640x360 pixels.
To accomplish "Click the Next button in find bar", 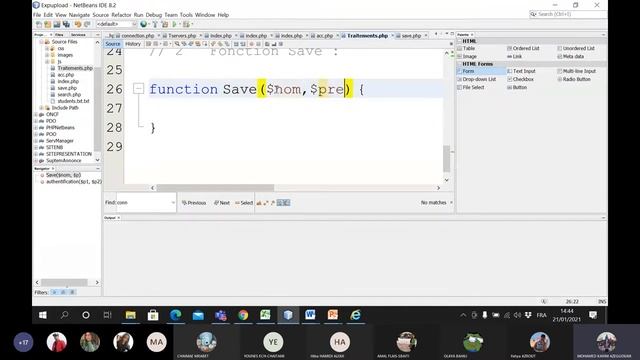I will (x=222, y=203).
